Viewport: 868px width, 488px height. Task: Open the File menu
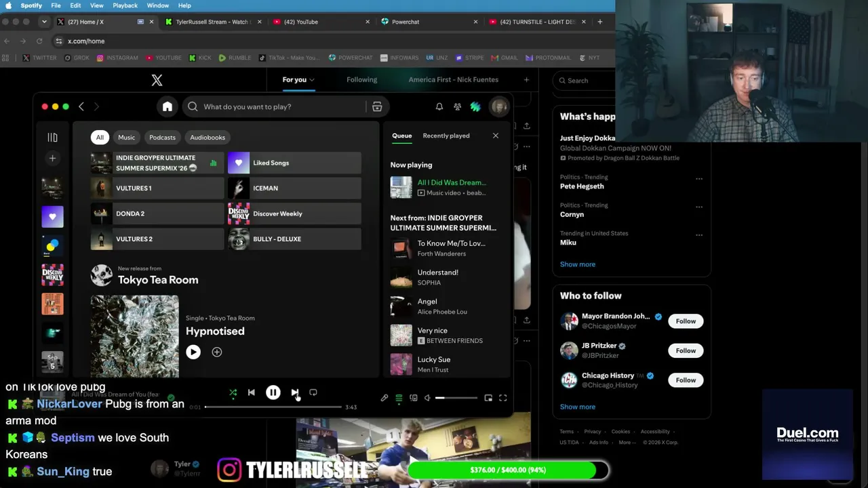click(x=56, y=5)
